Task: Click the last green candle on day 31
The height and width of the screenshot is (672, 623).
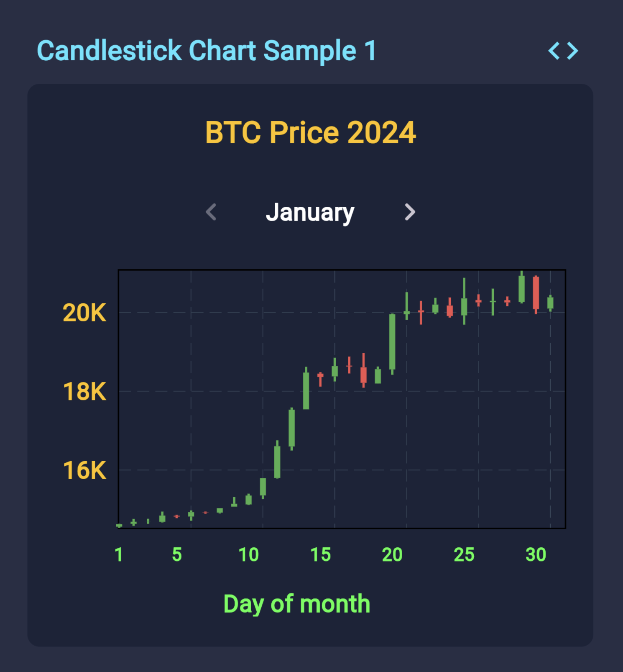Action: [x=550, y=303]
